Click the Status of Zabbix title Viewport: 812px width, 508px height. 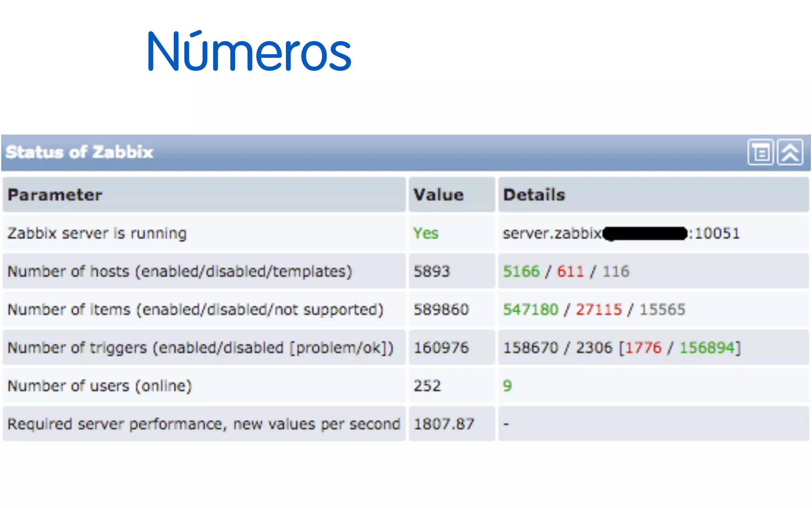pyautogui.click(x=79, y=152)
